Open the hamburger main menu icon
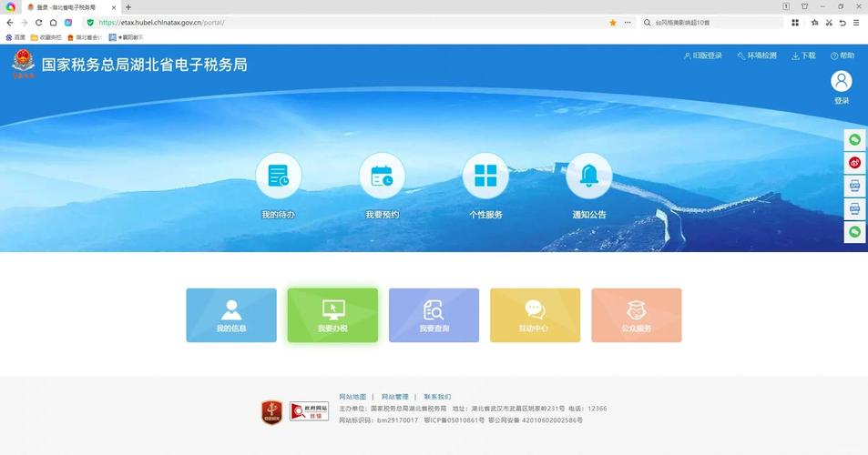The width and height of the screenshot is (868, 455). [856, 23]
